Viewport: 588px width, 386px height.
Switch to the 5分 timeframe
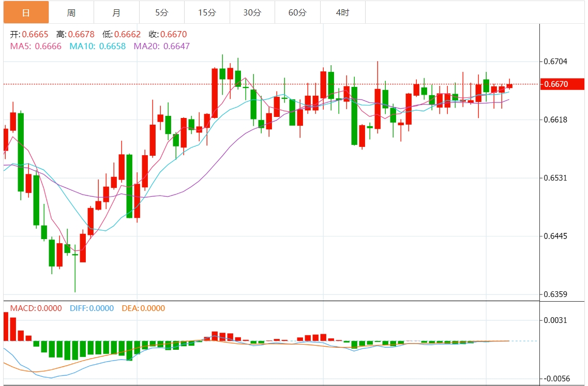click(x=161, y=12)
